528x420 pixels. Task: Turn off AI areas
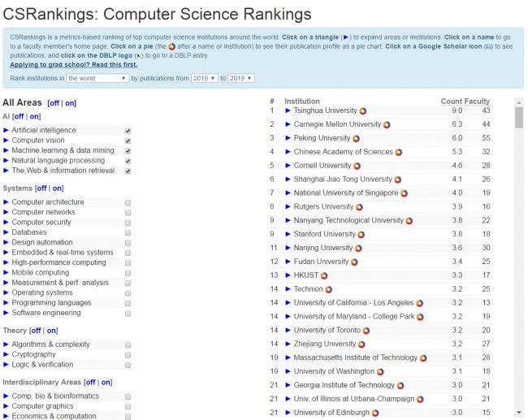point(19,116)
